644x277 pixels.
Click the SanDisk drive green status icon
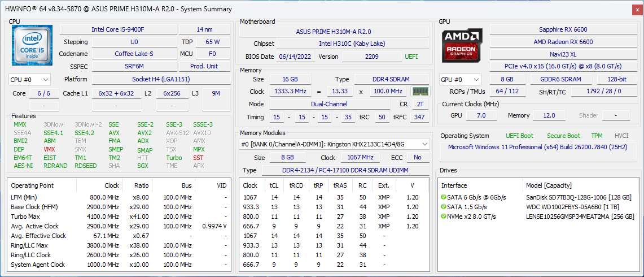(x=444, y=197)
